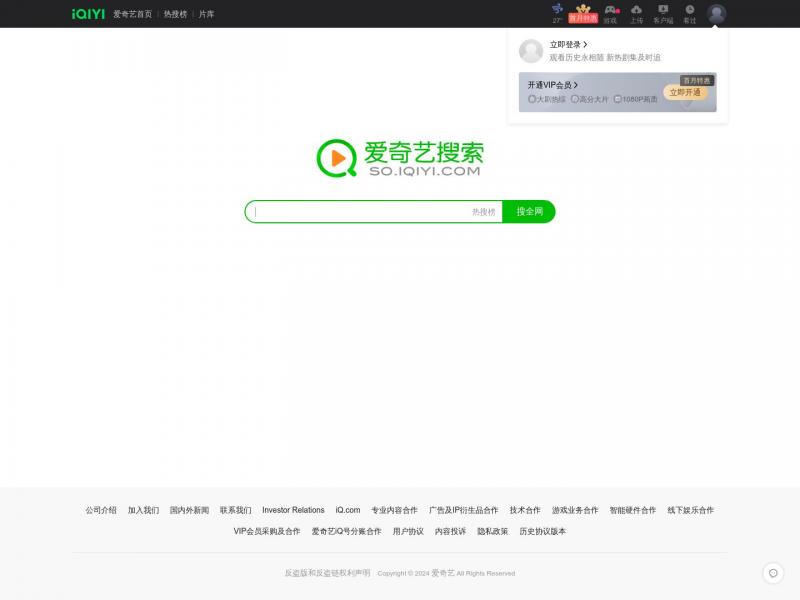Click the green 搜全网 search button

tap(529, 212)
